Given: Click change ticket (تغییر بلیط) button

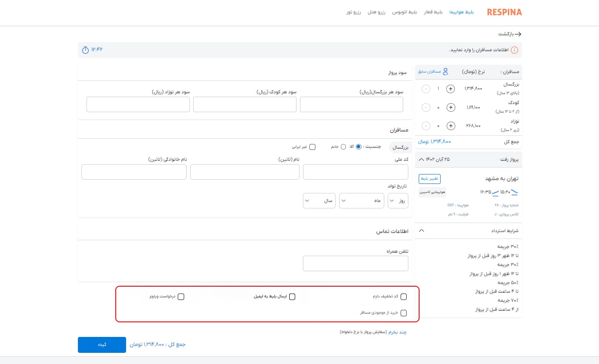Looking at the screenshot, I should click(x=429, y=178).
